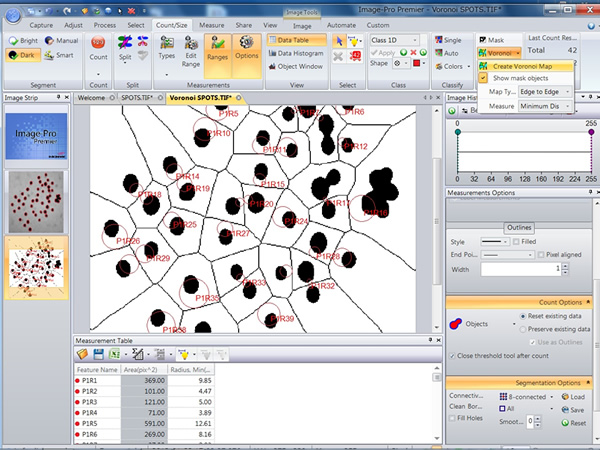Open the Edit Range tool
This screenshot has height=450, width=600.
click(191, 52)
